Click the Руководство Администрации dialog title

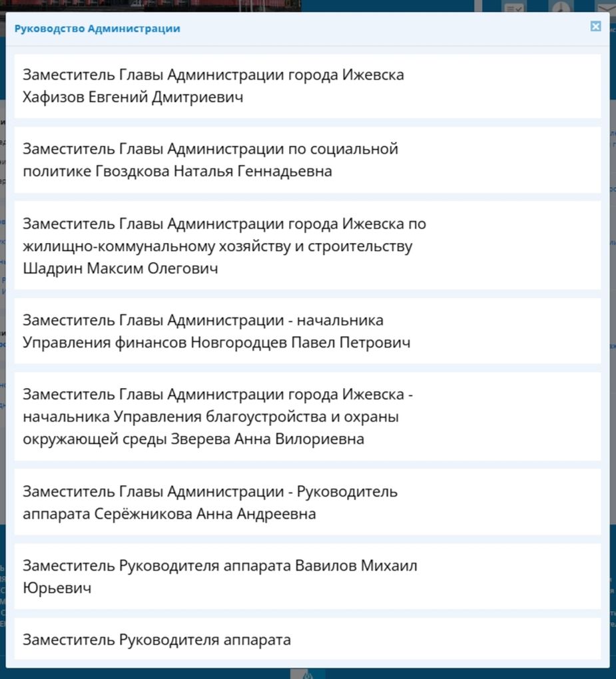(x=97, y=29)
